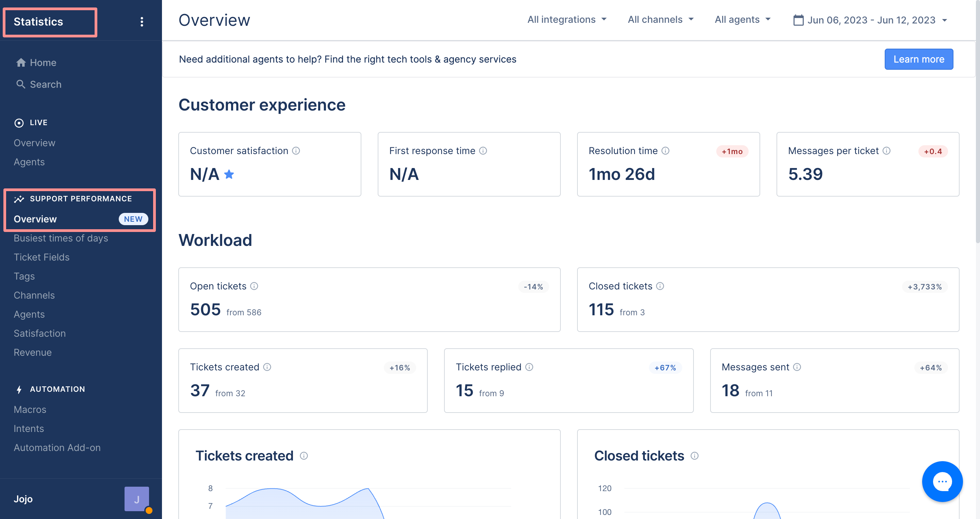Click info icon on Closed tickets card
The height and width of the screenshot is (519, 980).
(660, 286)
